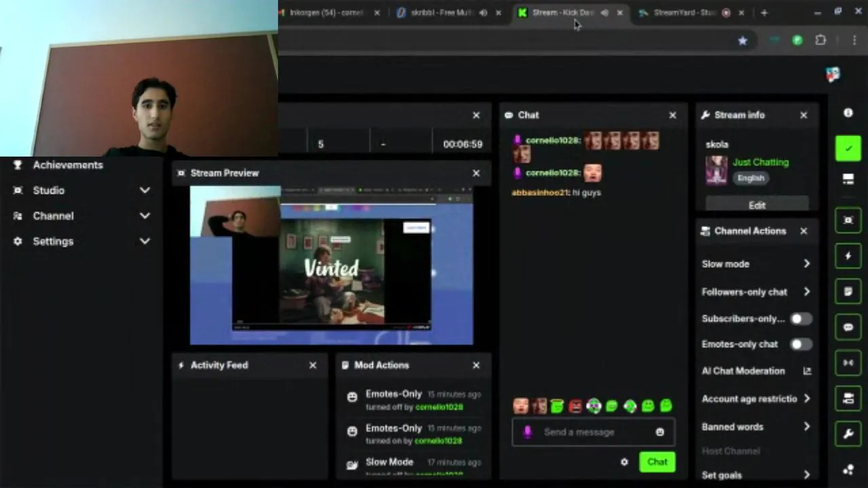Open the info icon in right toolbar
Image resolution: width=868 pixels, height=488 pixels.
click(848, 113)
